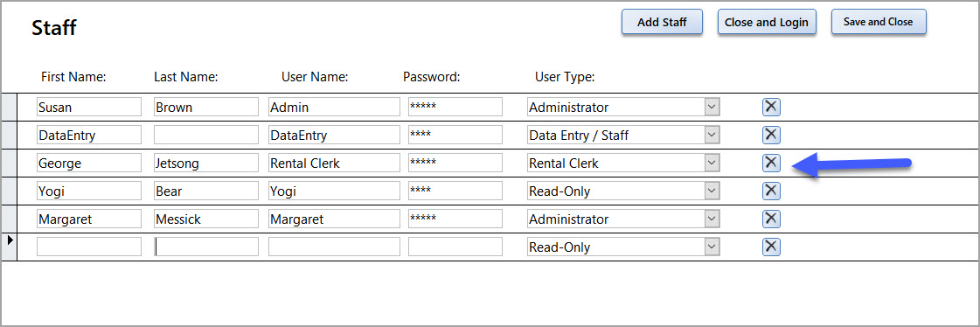The height and width of the screenshot is (327, 980).
Task: Expand the Data Entry / Staff user type dropdown
Action: (x=712, y=135)
